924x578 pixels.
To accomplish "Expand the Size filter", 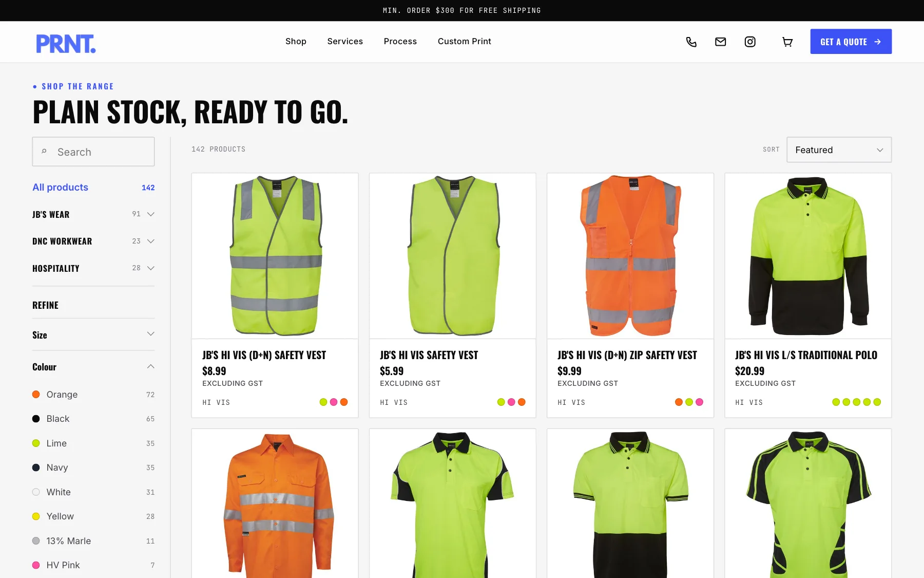I will (93, 334).
